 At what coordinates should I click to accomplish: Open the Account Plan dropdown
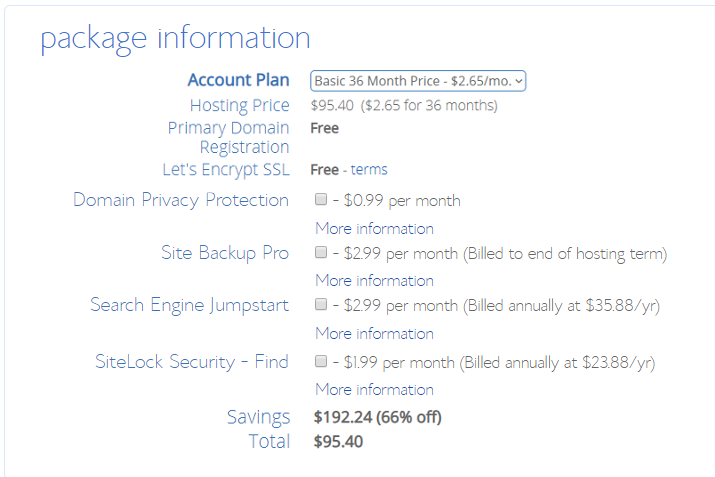coord(418,81)
